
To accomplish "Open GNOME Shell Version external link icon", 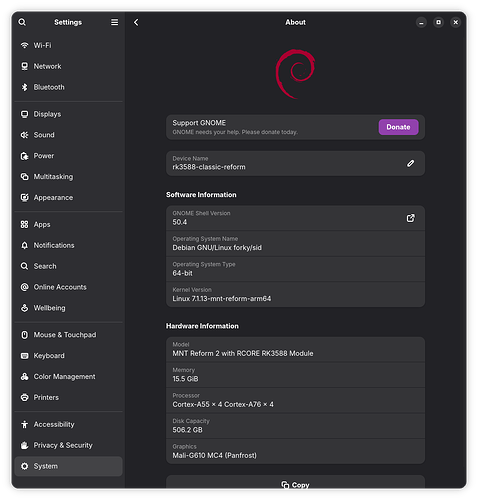I will pos(411,218).
